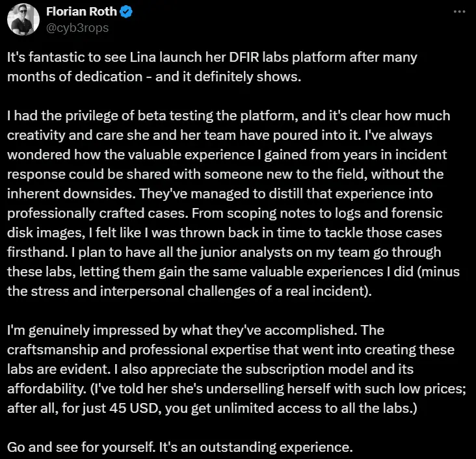Viewport: 476px width, 459px height.
Task: Open the three-dot more options menu
Action: click(459, 12)
